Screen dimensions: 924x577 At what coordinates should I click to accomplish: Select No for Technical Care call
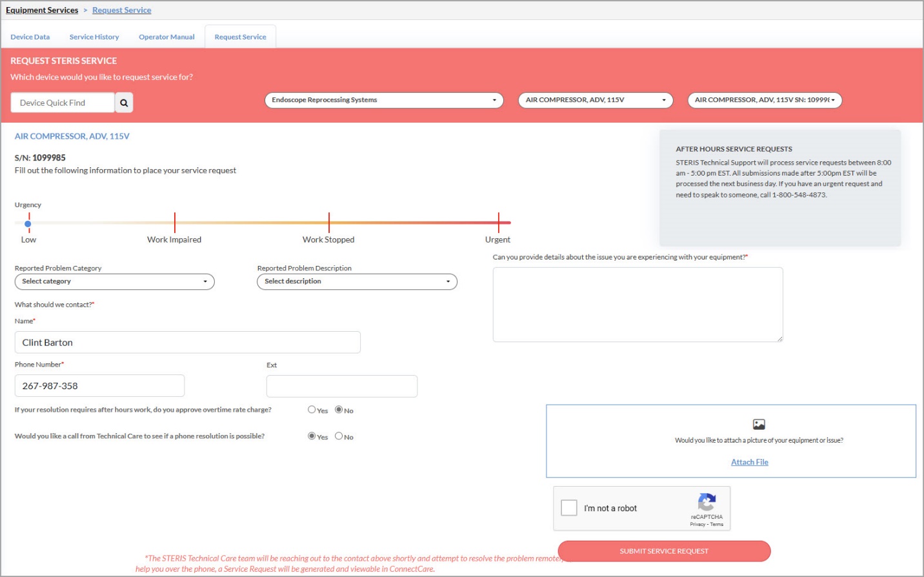pos(339,436)
